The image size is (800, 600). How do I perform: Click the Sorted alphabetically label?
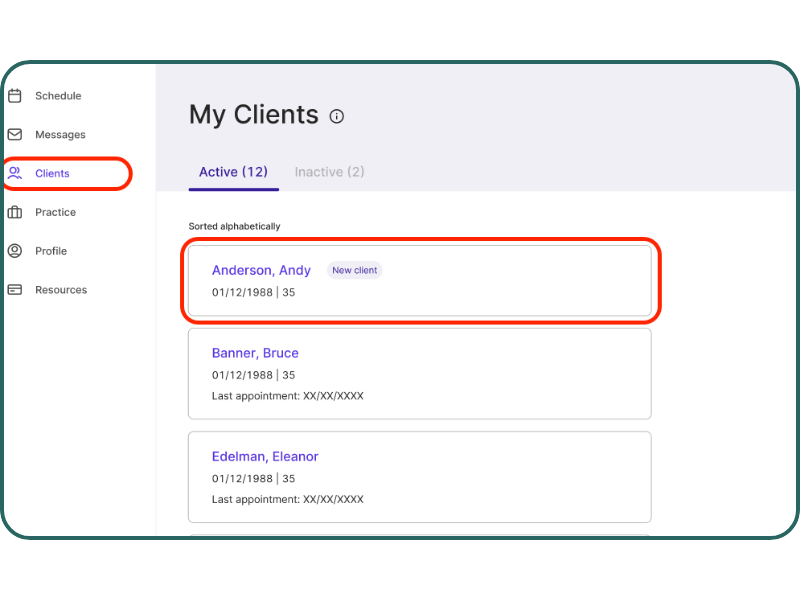(235, 226)
